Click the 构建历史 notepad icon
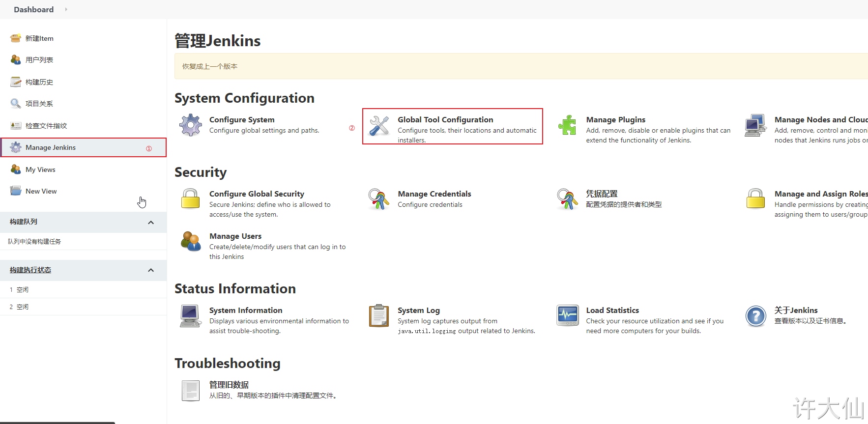 [16, 82]
